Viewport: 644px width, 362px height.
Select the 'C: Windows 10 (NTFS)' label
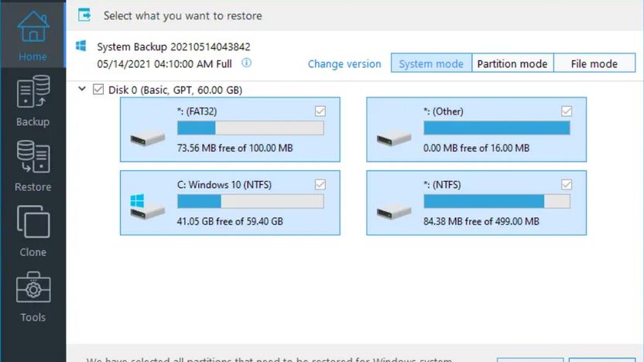coord(224,185)
